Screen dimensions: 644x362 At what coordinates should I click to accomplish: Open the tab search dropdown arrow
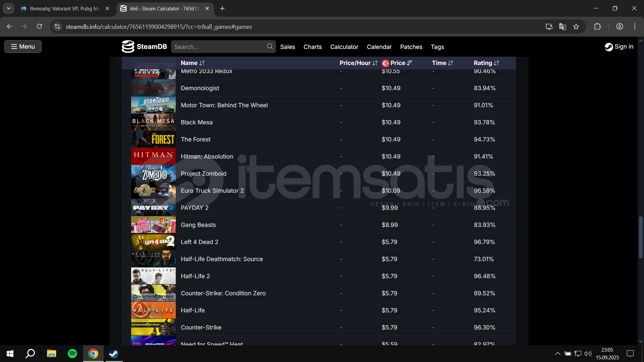8,8
